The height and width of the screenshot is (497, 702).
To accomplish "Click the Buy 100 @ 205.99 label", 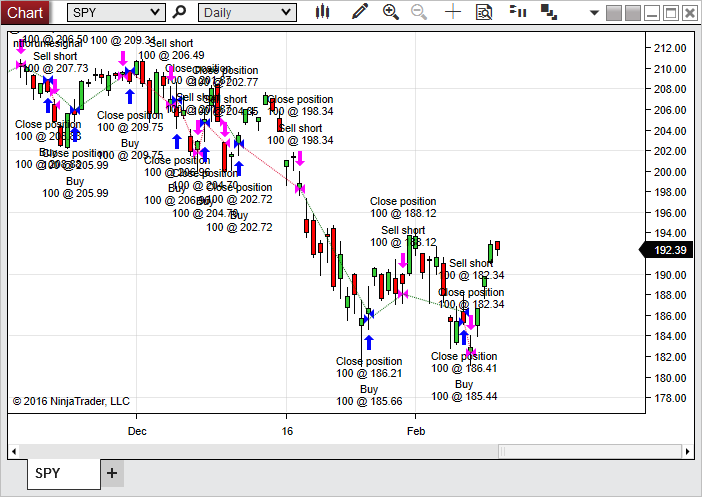I will [75, 187].
